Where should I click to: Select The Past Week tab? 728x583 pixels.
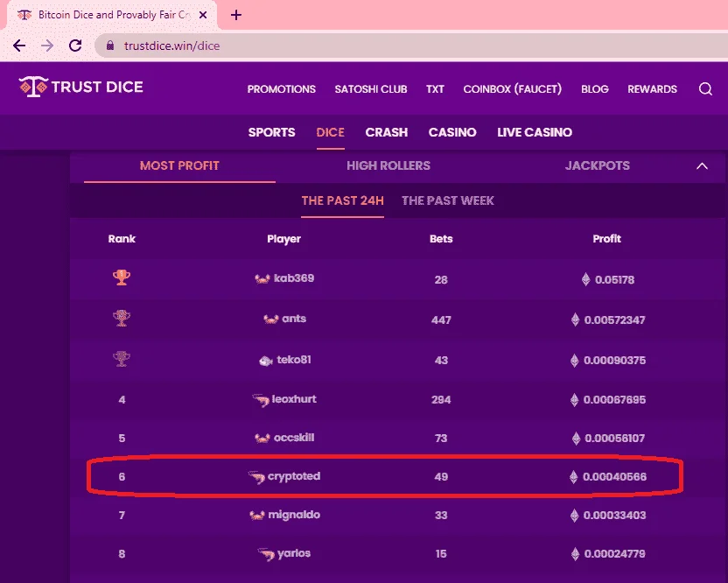click(448, 200)
